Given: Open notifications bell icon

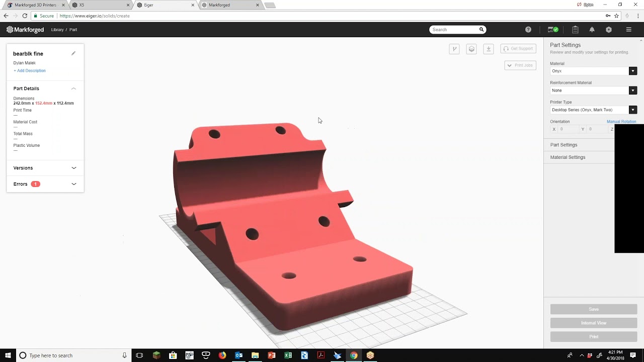Looking at the screenshot, I should tap(592, 30).
